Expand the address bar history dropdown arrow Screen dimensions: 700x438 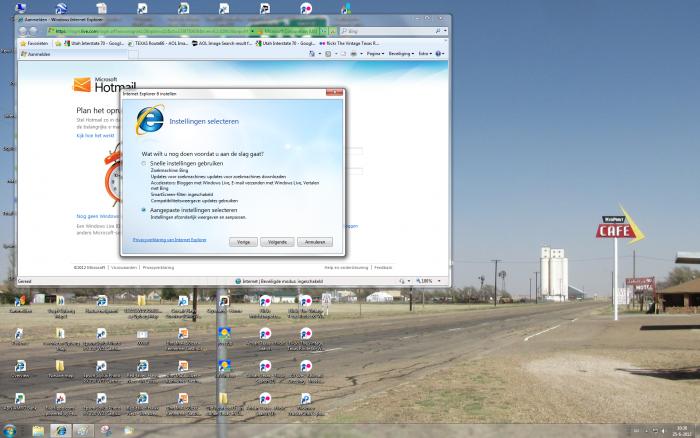[252, 31]
